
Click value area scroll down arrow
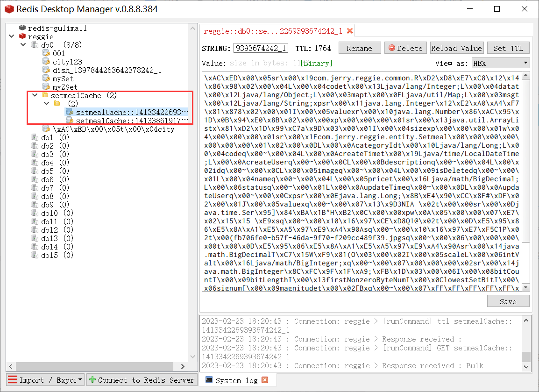526,287
